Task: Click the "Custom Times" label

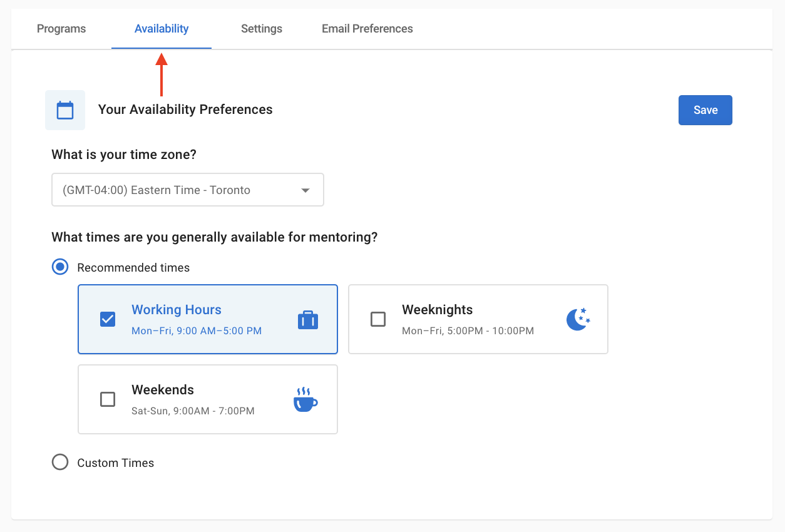Action: pos(116,463)
